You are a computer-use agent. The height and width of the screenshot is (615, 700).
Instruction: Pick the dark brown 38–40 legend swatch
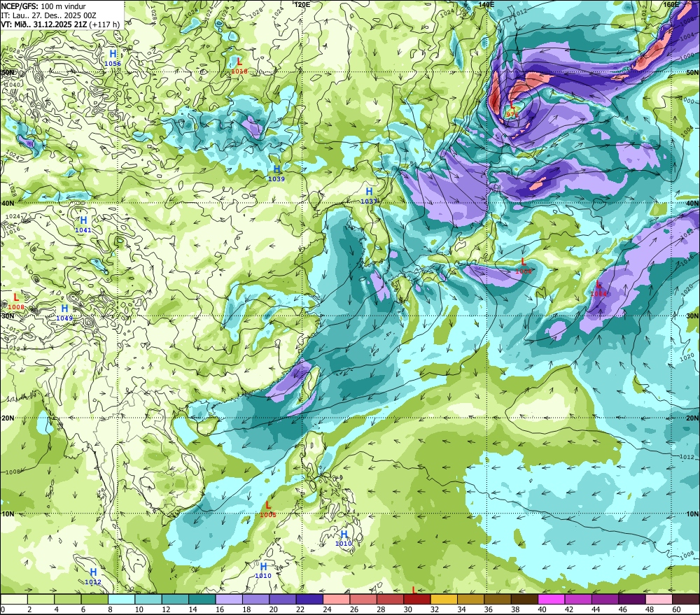[524, 600]
